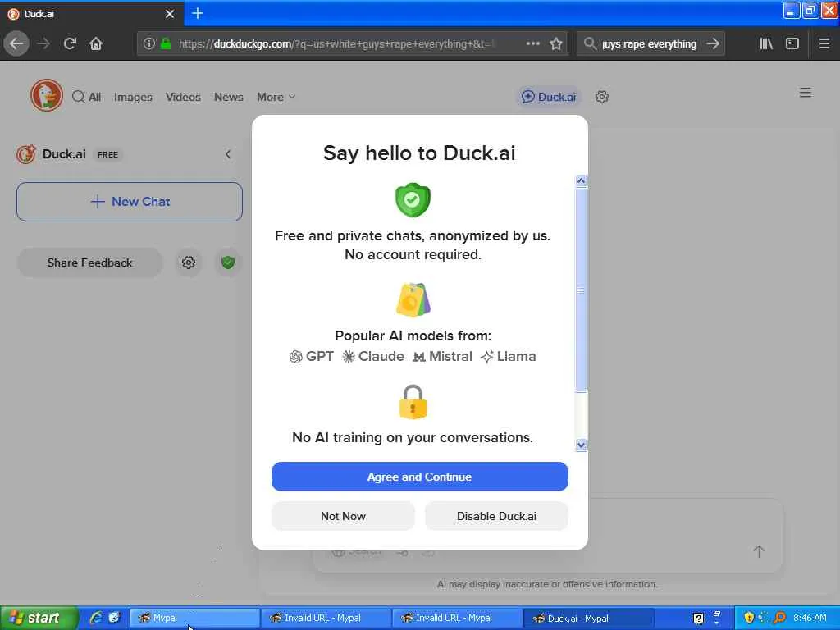Click the browser search text field
The image size is (840, 630).
tap(650, 43)
